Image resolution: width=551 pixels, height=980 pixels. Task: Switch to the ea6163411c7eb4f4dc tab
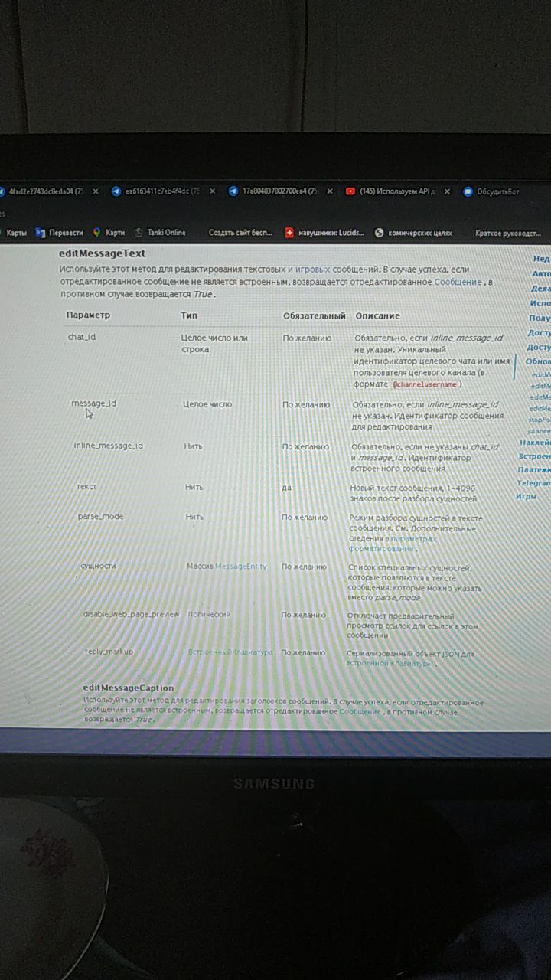pyautogui.click(x=163, y=191)
